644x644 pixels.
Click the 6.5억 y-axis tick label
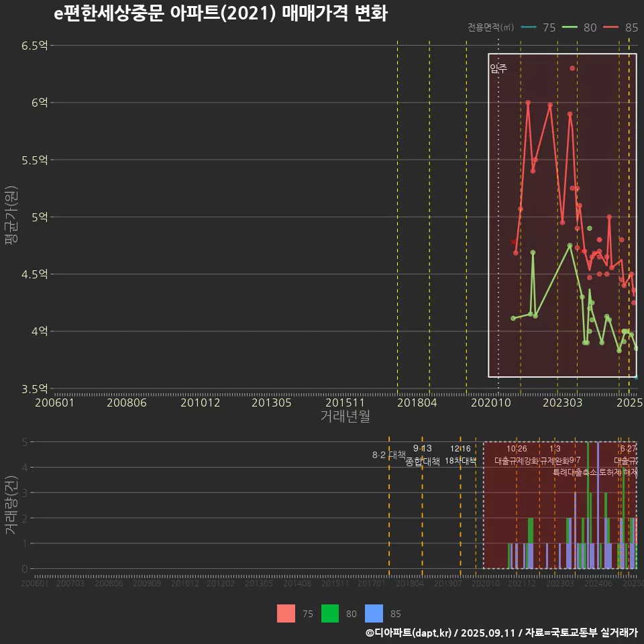[x=34, y=46]
